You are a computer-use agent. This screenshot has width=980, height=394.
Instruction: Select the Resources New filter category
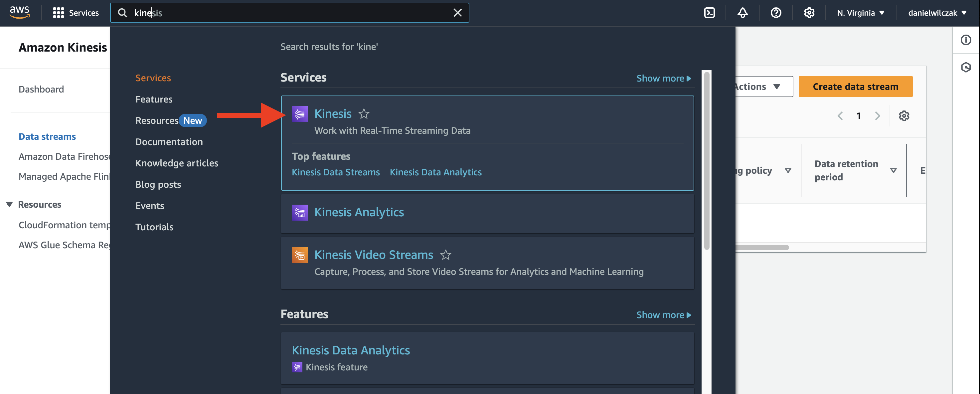point(171,121)
